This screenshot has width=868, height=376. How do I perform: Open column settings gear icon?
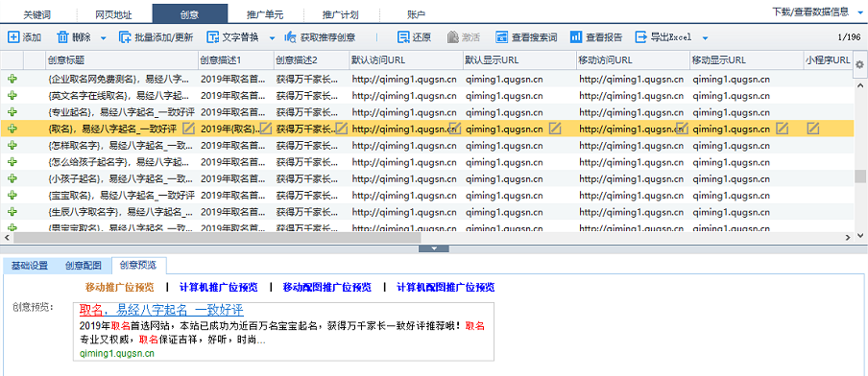[x=859, y=64]
